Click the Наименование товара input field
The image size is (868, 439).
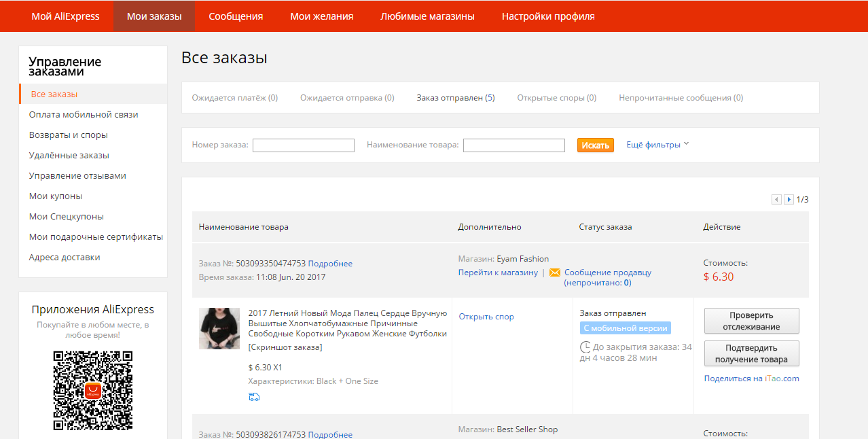514,145
